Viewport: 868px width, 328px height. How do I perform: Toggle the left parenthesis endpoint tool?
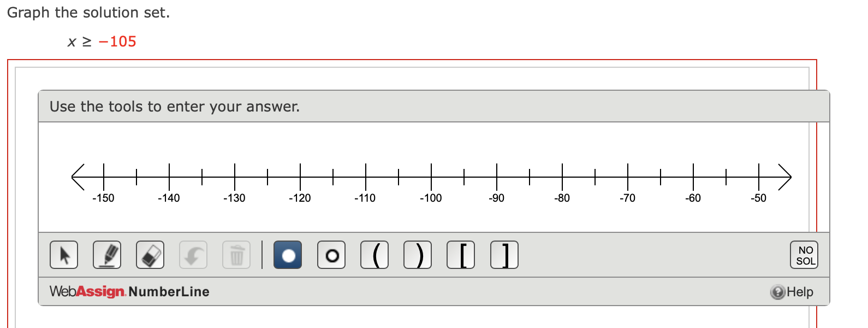(374, 254)
